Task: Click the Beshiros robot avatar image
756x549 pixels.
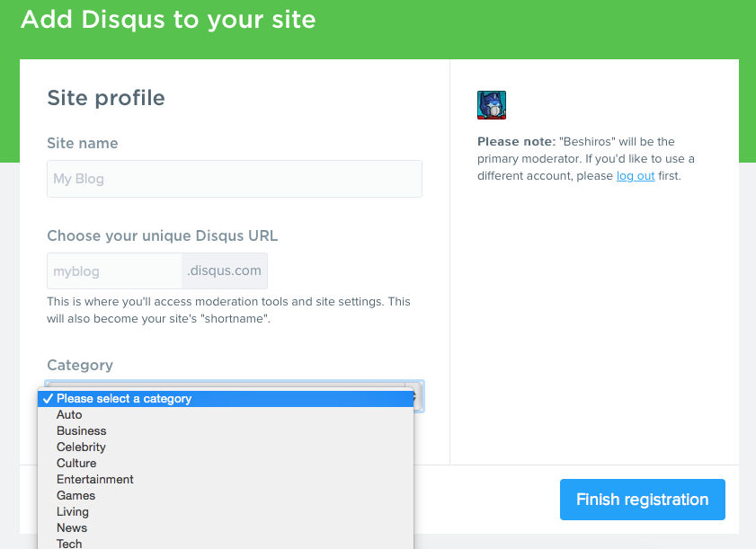Action: click(x=492, y=104)
